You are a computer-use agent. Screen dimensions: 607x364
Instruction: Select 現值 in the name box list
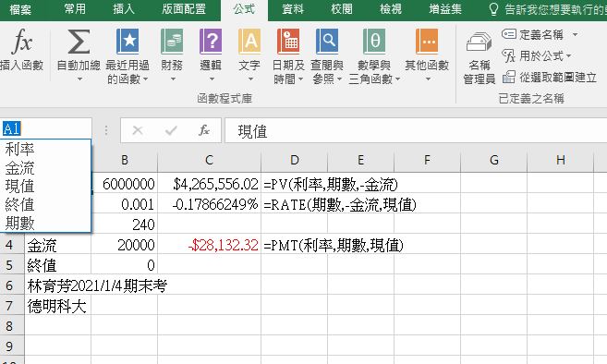(45, 187)
